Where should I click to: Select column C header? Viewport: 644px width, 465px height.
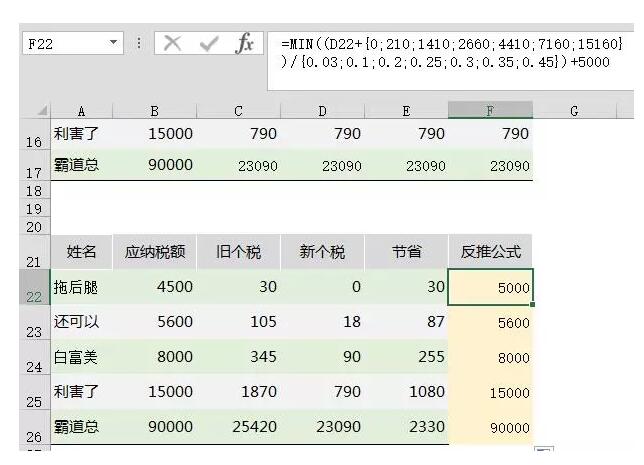tap(238, 111)
